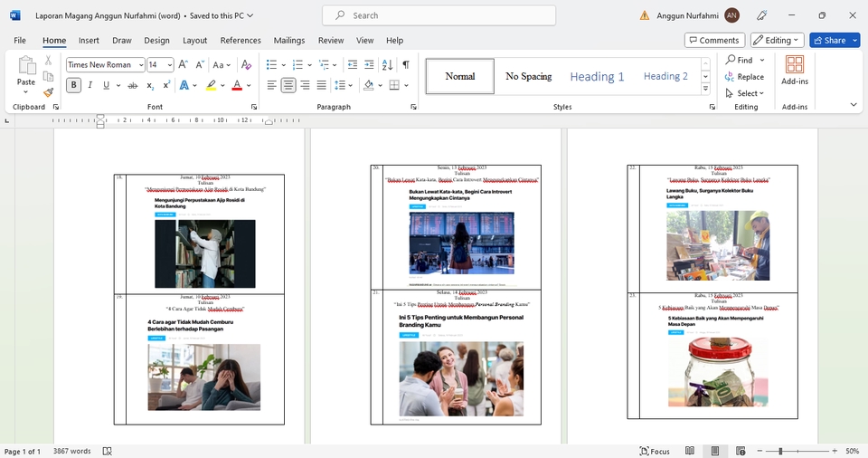Apply the yellow text highlight color
868x458 pixels.
[211, 85]
